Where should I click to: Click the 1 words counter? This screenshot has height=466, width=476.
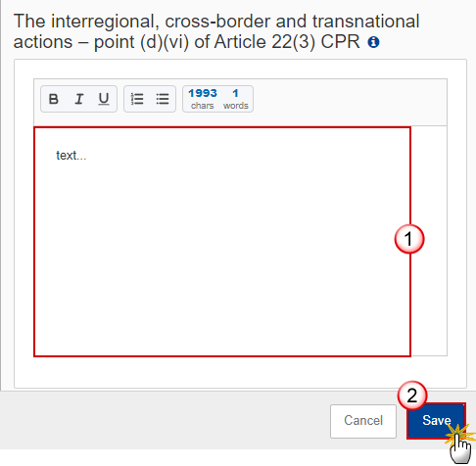click(236, 99)
